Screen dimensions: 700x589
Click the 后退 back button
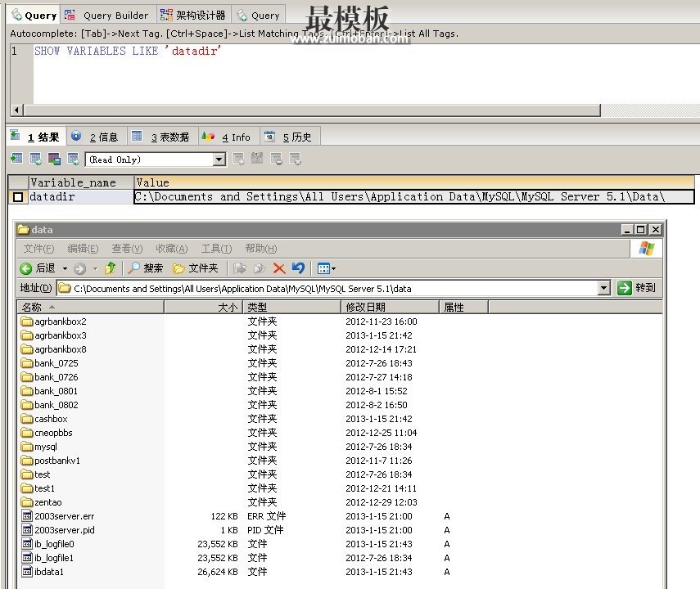click(x=38, y=268)
